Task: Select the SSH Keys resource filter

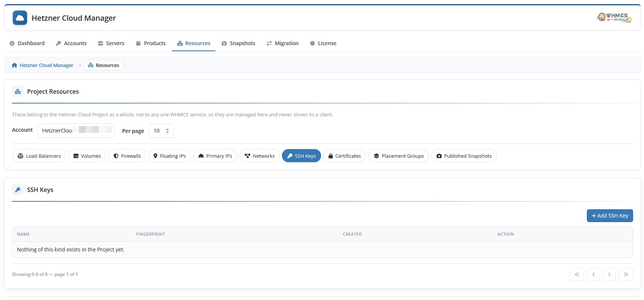Action: click(301, 156)
